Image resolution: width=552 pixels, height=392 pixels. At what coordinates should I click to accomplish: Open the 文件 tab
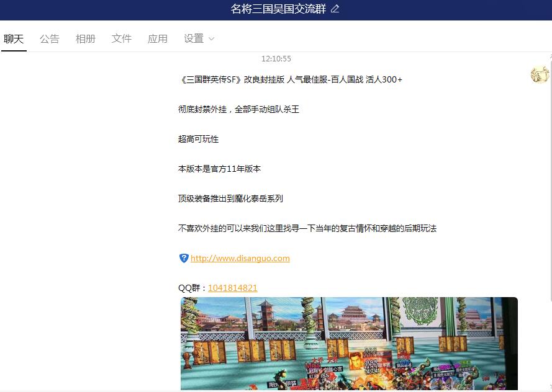122,38
